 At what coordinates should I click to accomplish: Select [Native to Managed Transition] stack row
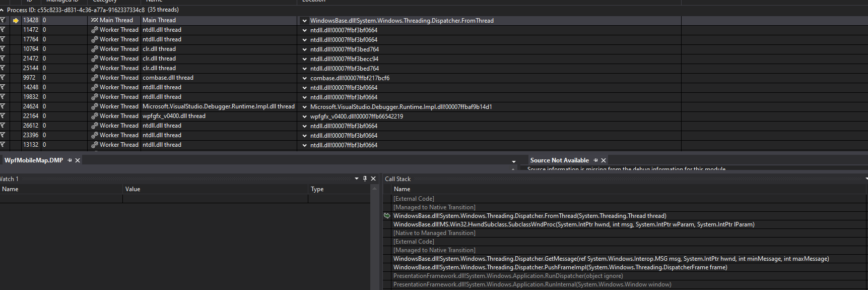point(434,233)
